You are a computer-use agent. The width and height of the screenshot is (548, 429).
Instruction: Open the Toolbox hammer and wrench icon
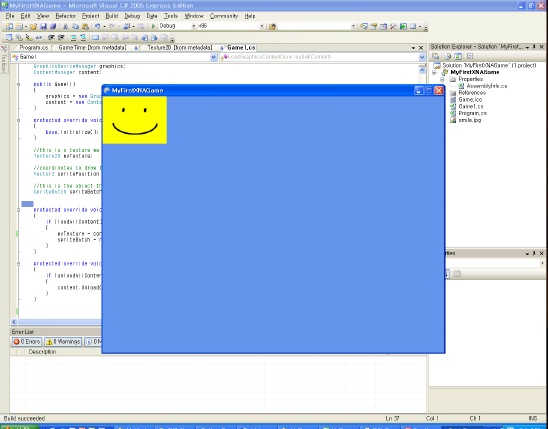click(393, 26)
